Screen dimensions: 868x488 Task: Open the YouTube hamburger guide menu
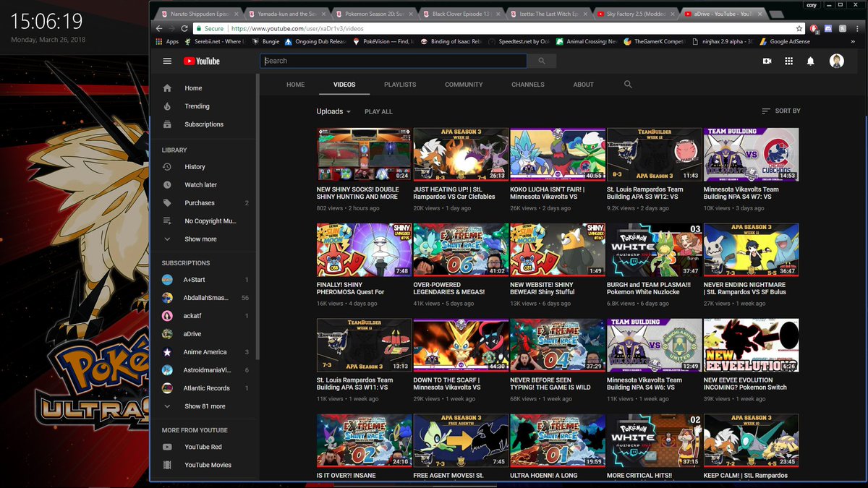[x=168, y=61]
